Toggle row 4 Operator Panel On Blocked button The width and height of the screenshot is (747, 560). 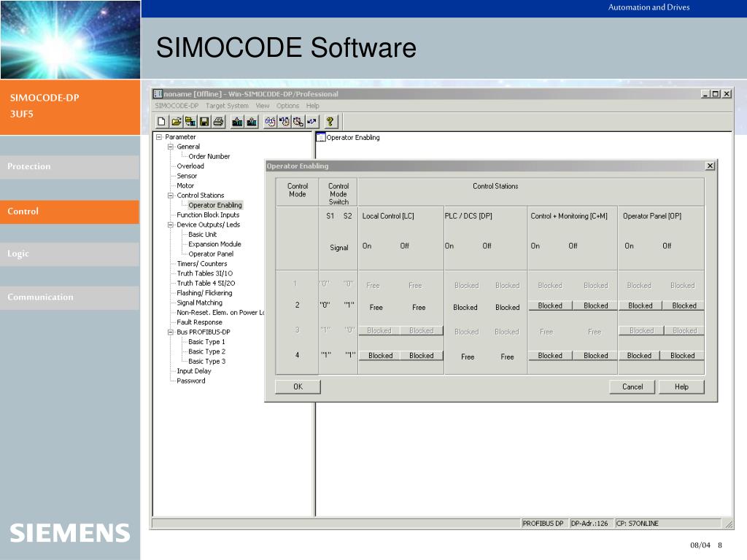tap(639, 355)
